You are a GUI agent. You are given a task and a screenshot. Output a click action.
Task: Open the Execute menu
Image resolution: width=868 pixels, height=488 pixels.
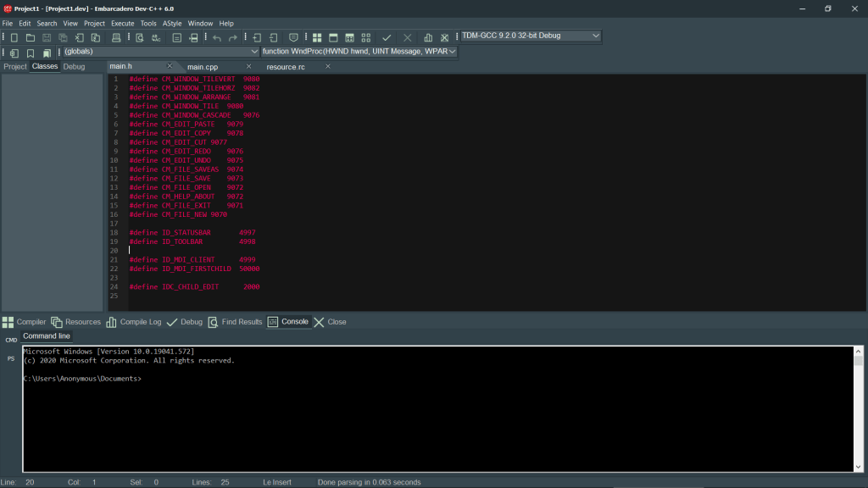click(x=122, y=23)
